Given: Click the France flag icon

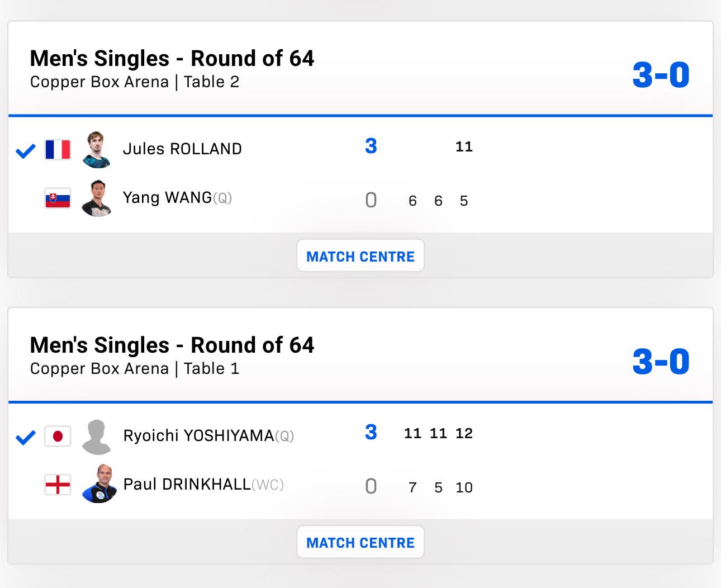Looking at the screenshot, I should (x=58, y=150).
